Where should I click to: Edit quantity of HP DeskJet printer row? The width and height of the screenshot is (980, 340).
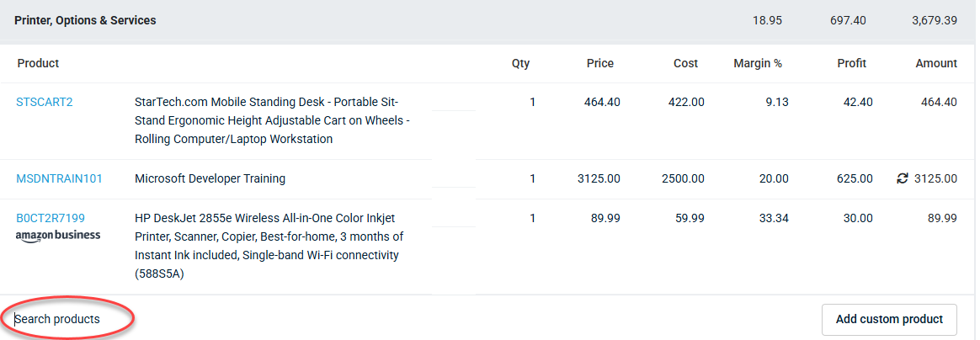532,218
